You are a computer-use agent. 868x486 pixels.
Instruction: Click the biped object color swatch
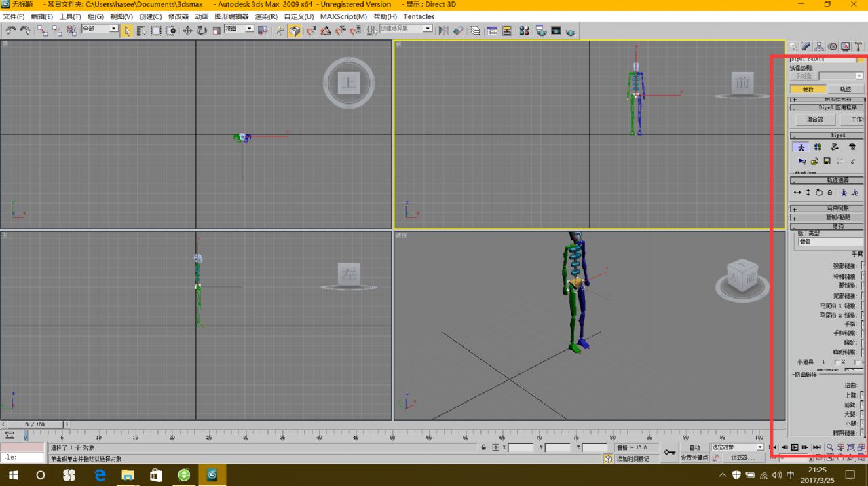point(861,59)
